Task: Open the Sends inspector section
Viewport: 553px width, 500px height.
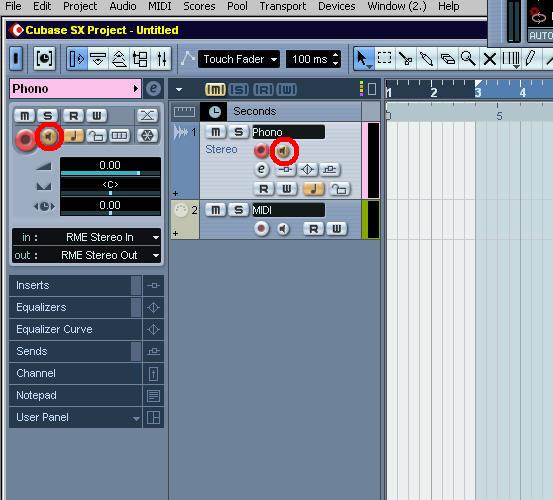Action: tap(75, 351)
